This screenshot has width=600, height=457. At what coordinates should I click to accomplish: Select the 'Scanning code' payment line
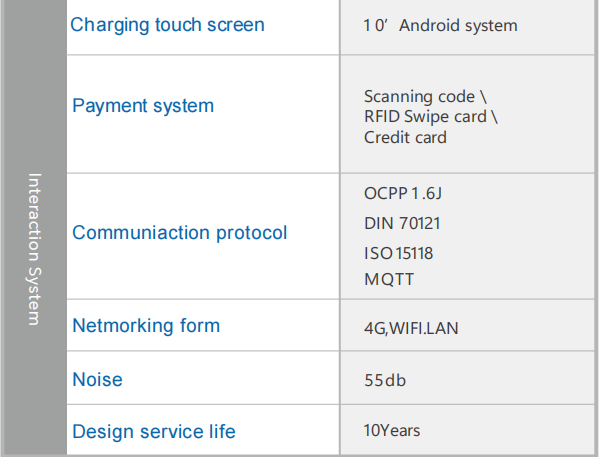pos(425,97)
